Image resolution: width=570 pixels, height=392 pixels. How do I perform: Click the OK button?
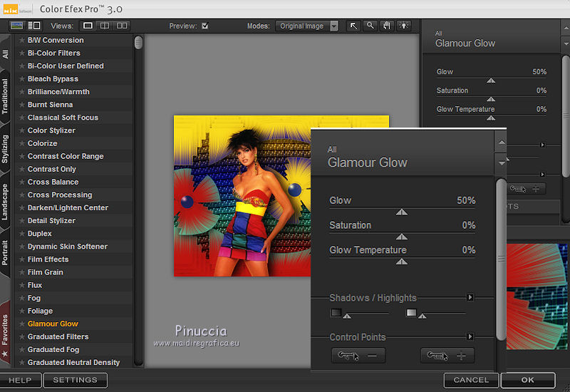tap(527, 380)
